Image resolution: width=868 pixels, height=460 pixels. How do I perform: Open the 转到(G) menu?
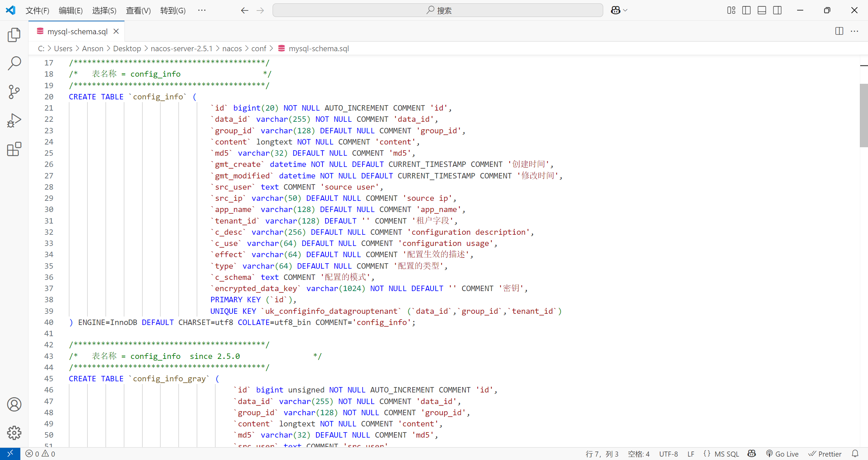click(173, 11)
